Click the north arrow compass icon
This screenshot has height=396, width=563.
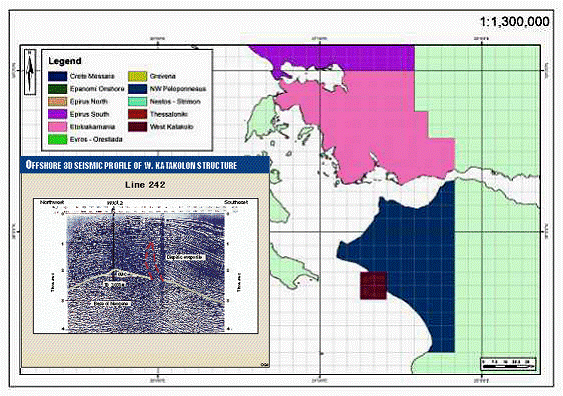click(x=30, y=72)
